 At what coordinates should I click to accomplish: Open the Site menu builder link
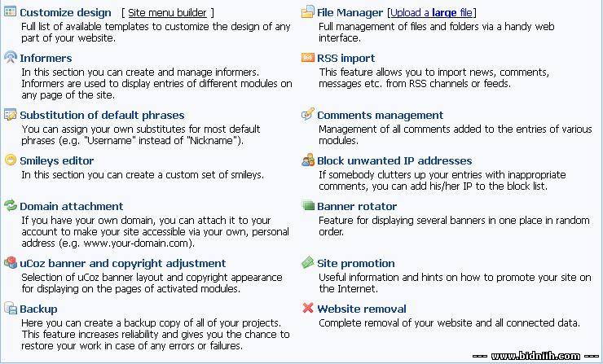(167, 13)
